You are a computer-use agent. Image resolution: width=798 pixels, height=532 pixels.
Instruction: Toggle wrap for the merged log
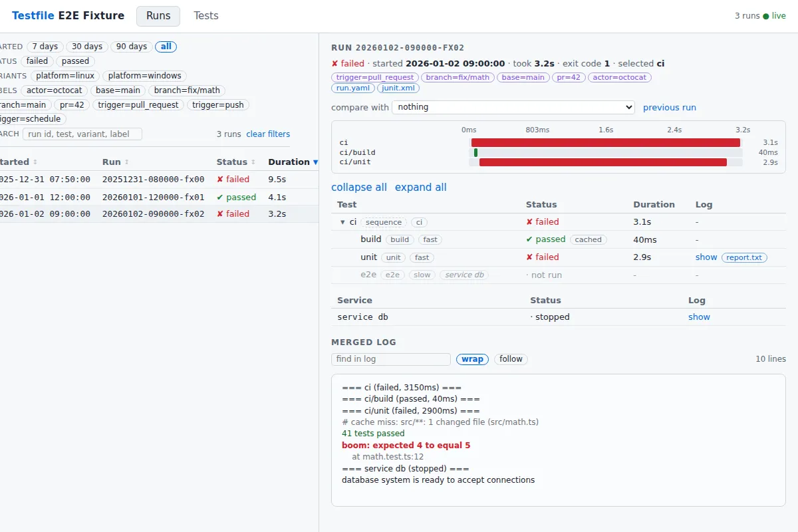tap(472, 359)
